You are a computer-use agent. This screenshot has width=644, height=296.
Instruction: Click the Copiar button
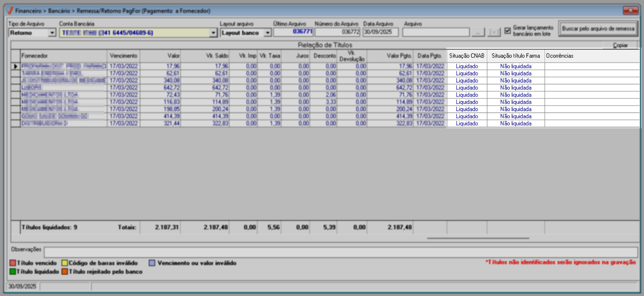coord(620,45)
